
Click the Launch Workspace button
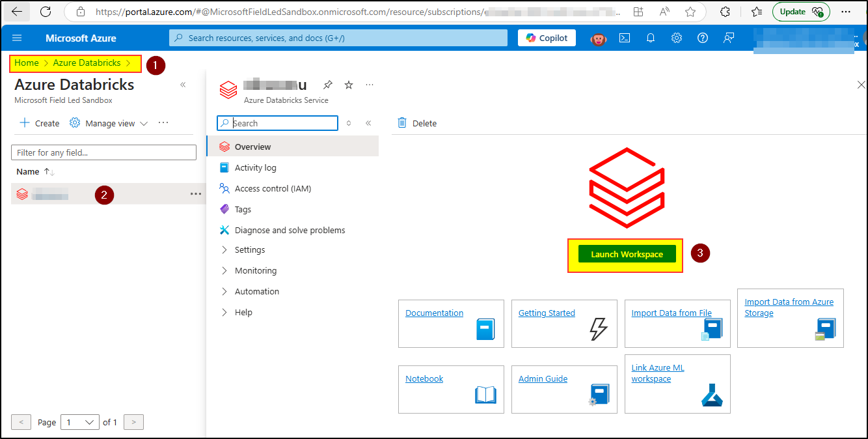pyautogui.click(x=627, y=254)
